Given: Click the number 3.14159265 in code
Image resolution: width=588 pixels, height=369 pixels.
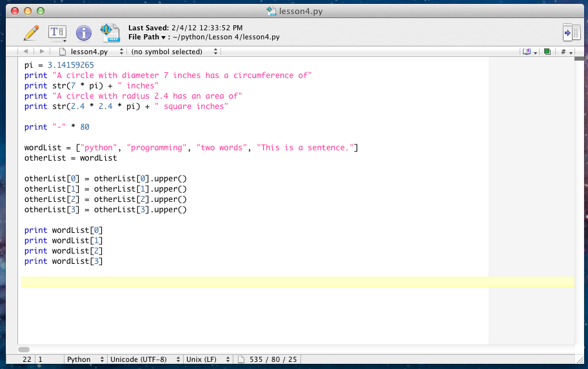Looking at the screenshot, I should click(x=70, y=65).
